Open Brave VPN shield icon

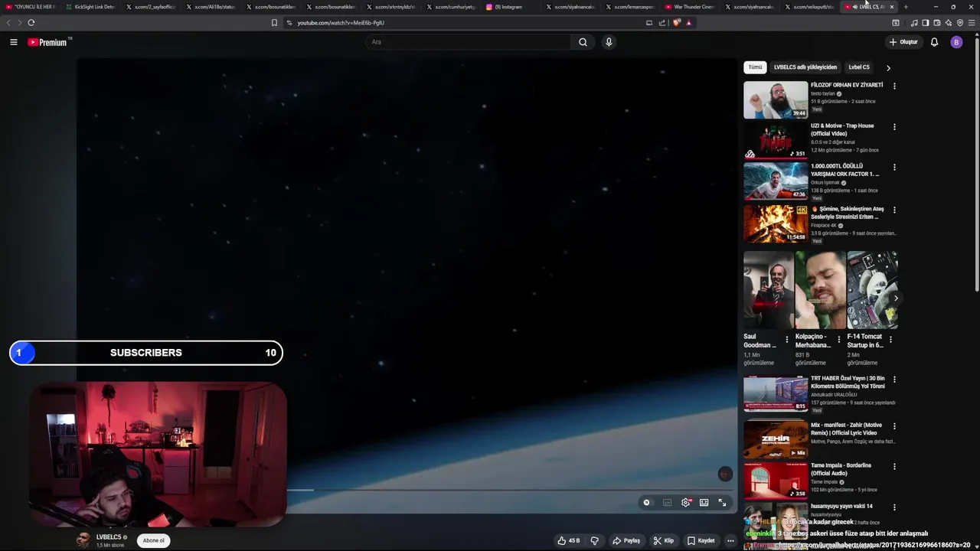[960, 23]
